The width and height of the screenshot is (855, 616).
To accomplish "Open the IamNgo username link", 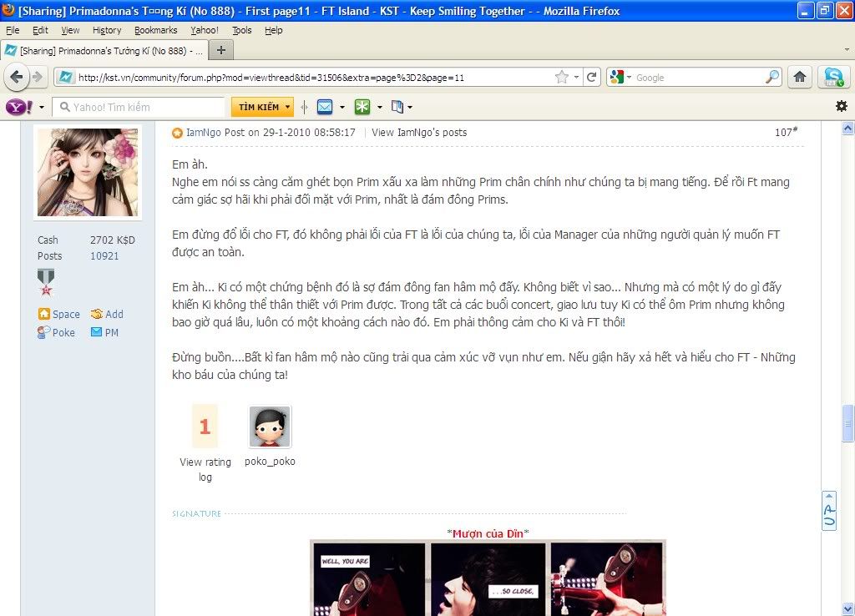I will 204,133.
